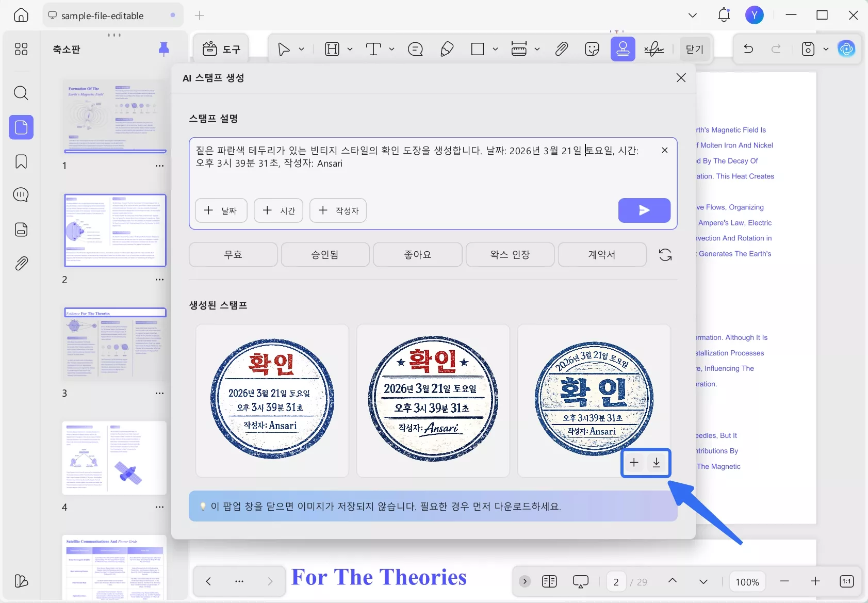Image resolution: width=868 pixels, height=603 pixels.
Task: Choose the 좋아요 preset
Action: (418, 255)
